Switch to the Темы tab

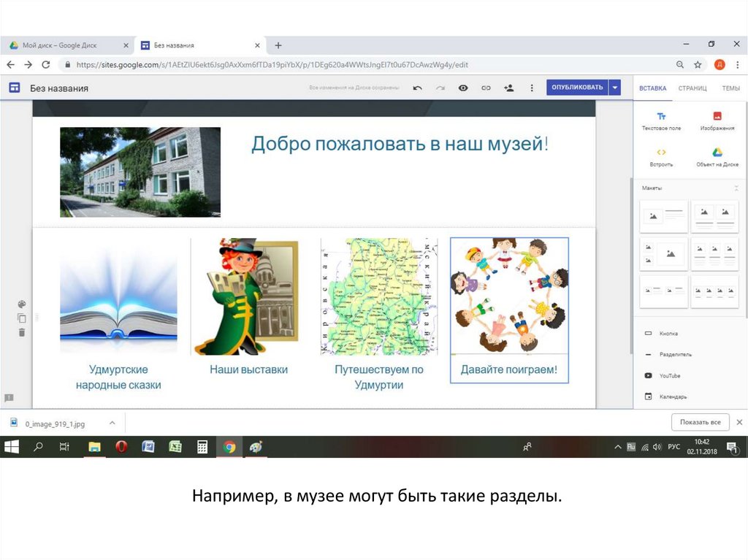coord(730,88)
